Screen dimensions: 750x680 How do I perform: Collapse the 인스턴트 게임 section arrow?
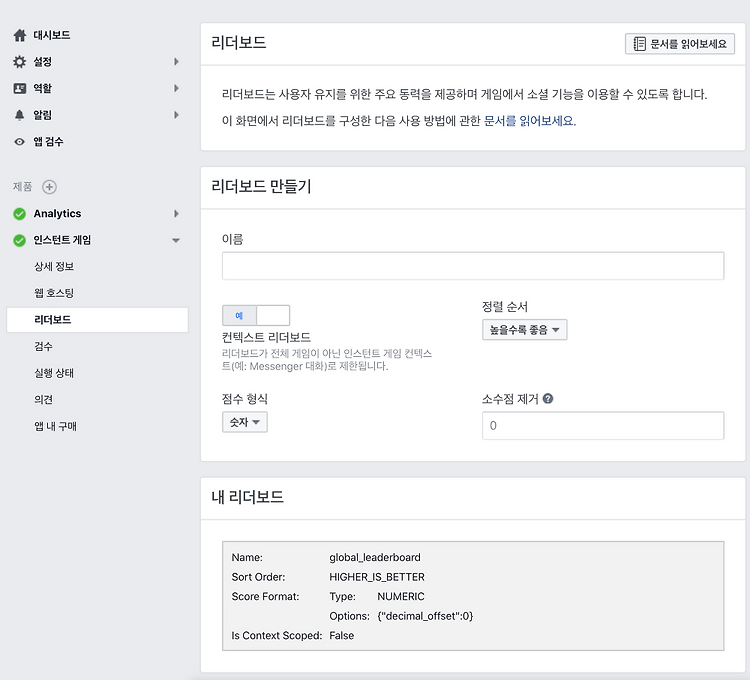point(176,241)
